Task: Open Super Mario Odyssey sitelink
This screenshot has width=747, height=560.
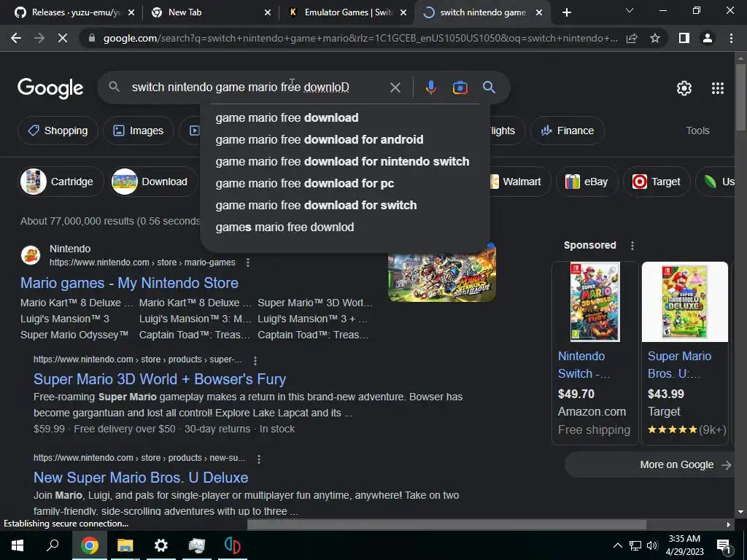Action: point(74,335)
